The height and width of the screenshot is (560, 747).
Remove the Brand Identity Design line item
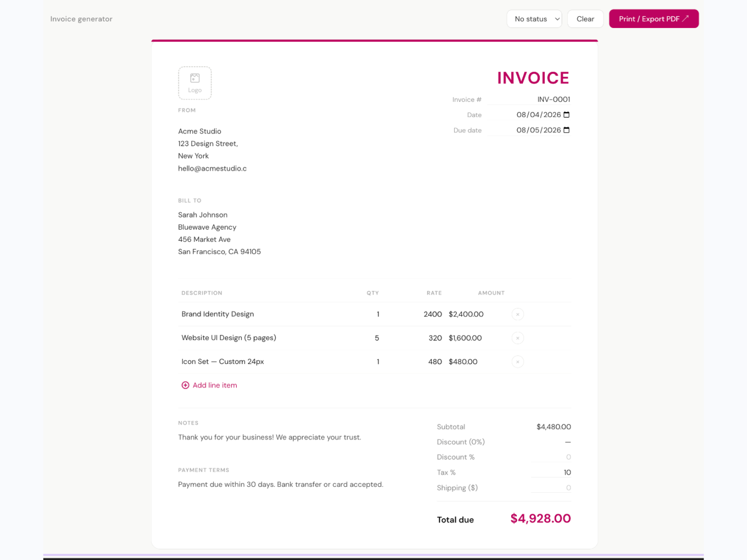tap(517, 314)
